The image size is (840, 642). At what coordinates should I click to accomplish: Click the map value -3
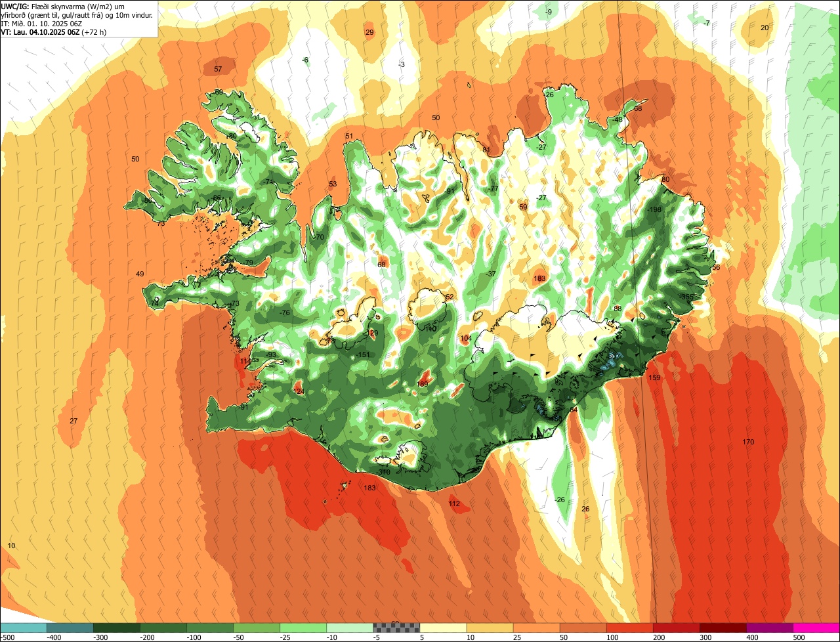pyautogui.click(x=402, y=64)
